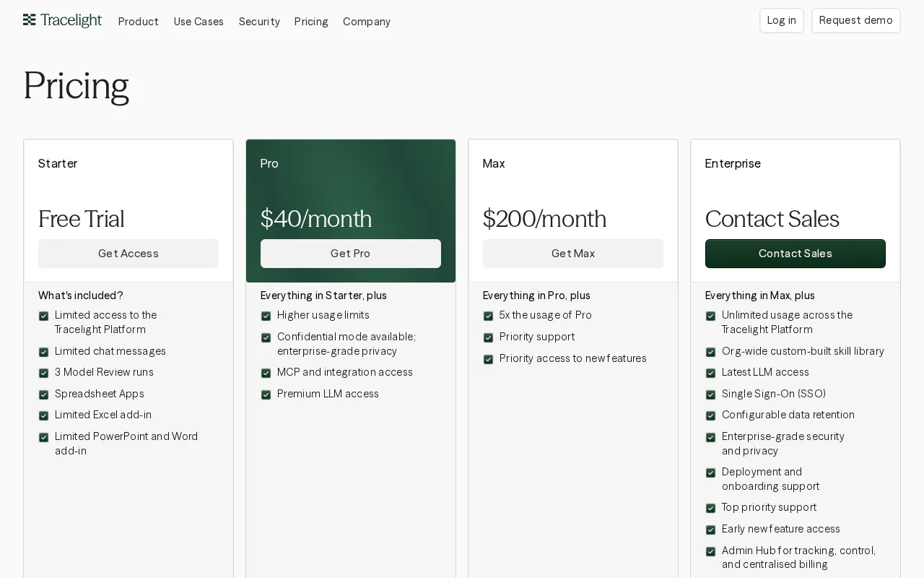Click check icon beside Limited Excel add-in
This screenshot has width=924, height=578.
pos(43,415)
